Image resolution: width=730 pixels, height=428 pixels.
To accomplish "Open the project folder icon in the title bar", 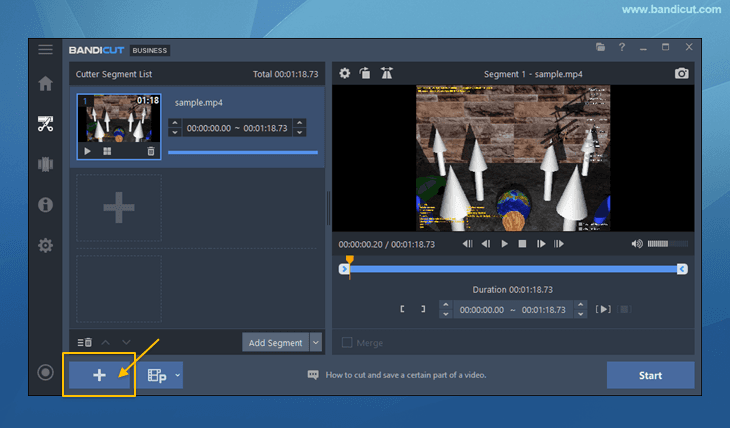I will coord(600,47).
